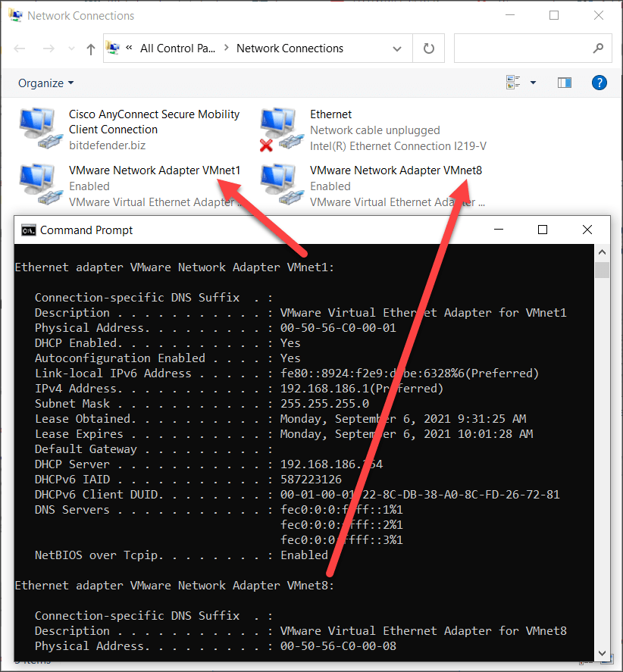The image size is (623, 672).
Task: Click the 'Default Gateway' line
Action: (154, 449)
